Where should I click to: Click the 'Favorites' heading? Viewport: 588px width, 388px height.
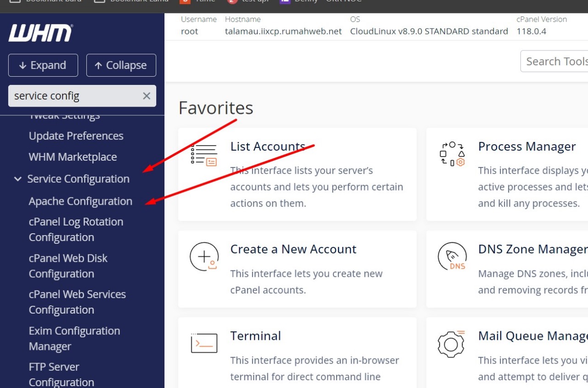tap(216, 108)
